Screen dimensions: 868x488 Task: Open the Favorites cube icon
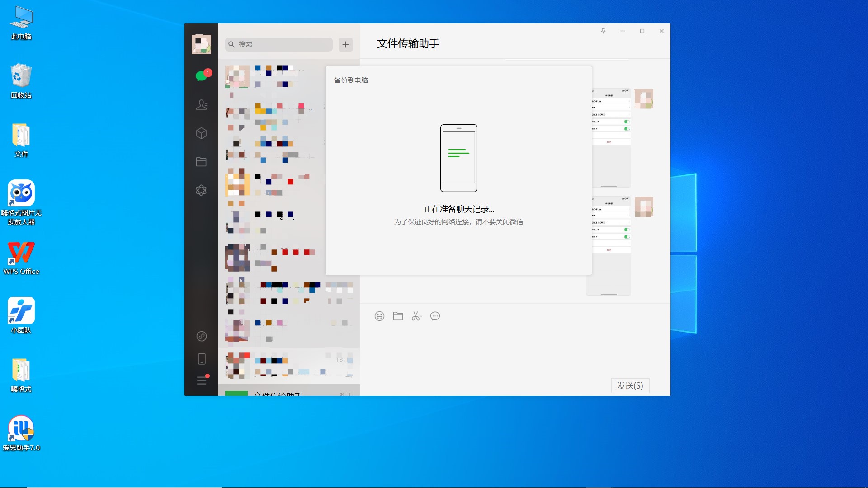point(201,133)
